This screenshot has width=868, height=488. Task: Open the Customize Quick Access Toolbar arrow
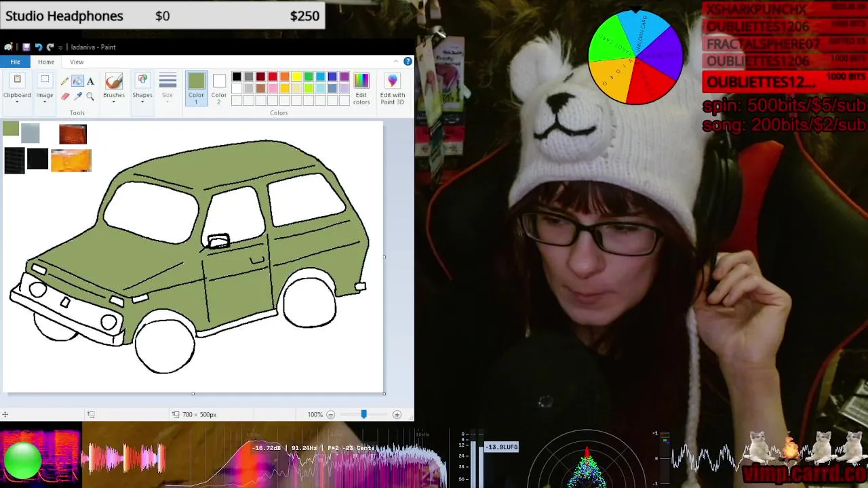[60, 47]
